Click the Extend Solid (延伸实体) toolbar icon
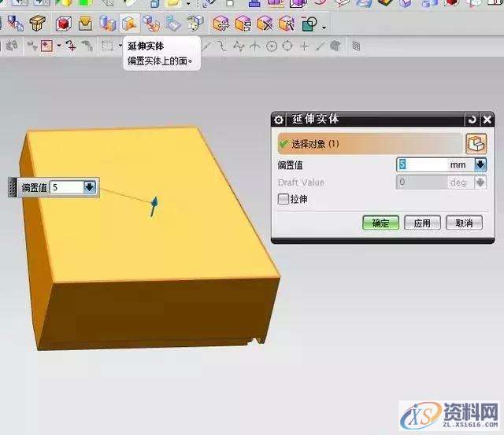 pyautogui.click(x=128, y=24)
